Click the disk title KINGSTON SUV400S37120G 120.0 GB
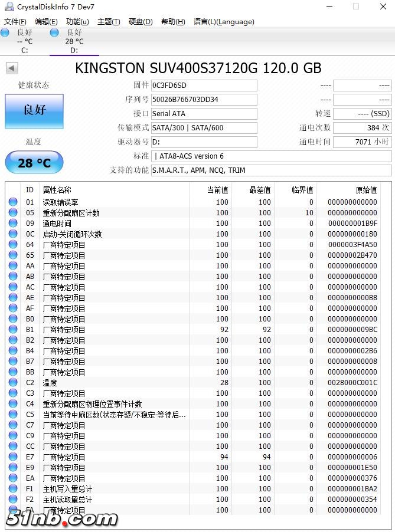Viewport: 395px width, 532px height. (198, 68)
